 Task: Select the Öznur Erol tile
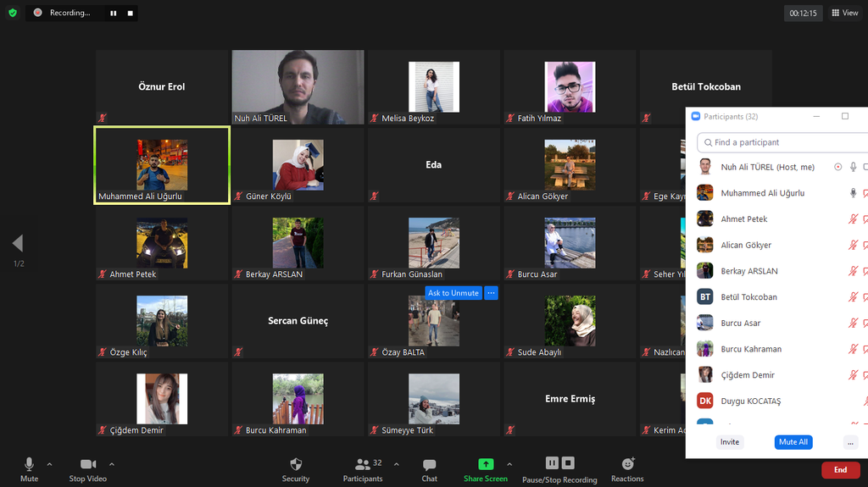[162, 87]
